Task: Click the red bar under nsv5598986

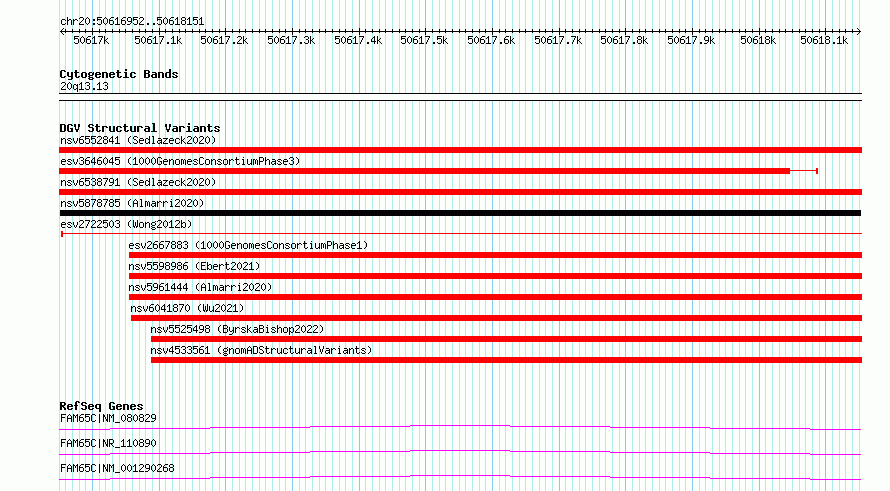Action: (x=496, y=276)
